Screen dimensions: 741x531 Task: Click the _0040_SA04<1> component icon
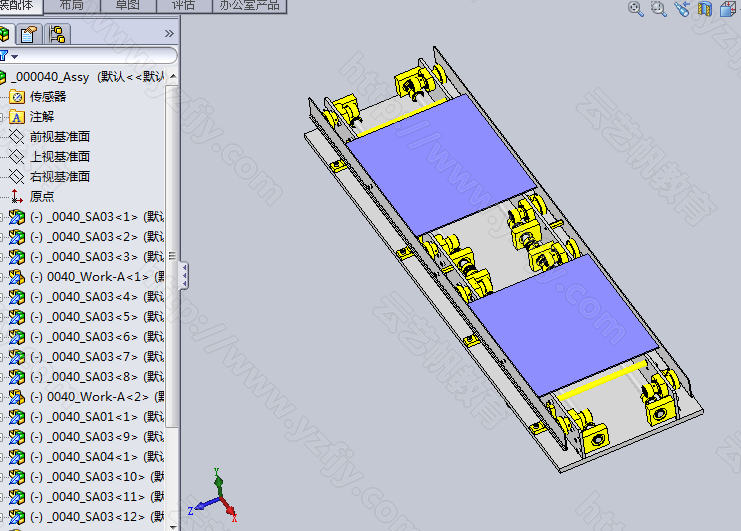click(17, 457)
